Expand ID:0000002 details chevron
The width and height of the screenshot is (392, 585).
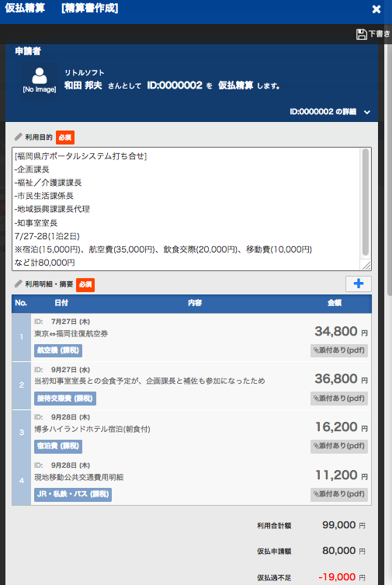[x=367, y=112]
